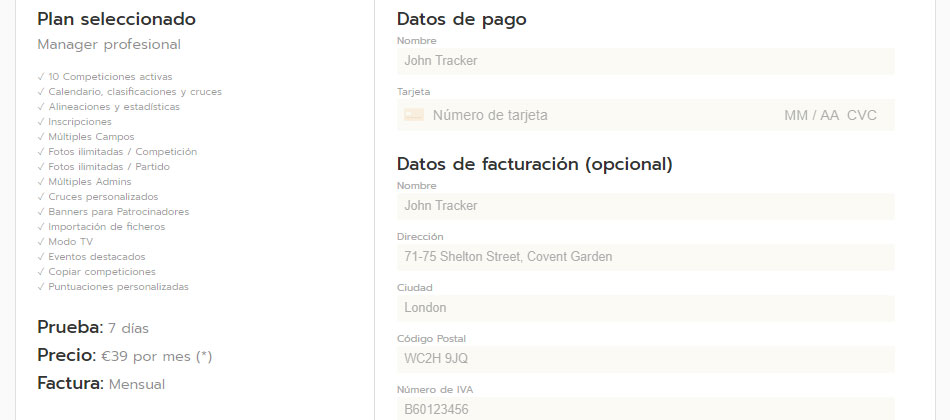The image size is (950, 420).
Task: Select the MM / AA expiry field
Action: click(811, 115)
